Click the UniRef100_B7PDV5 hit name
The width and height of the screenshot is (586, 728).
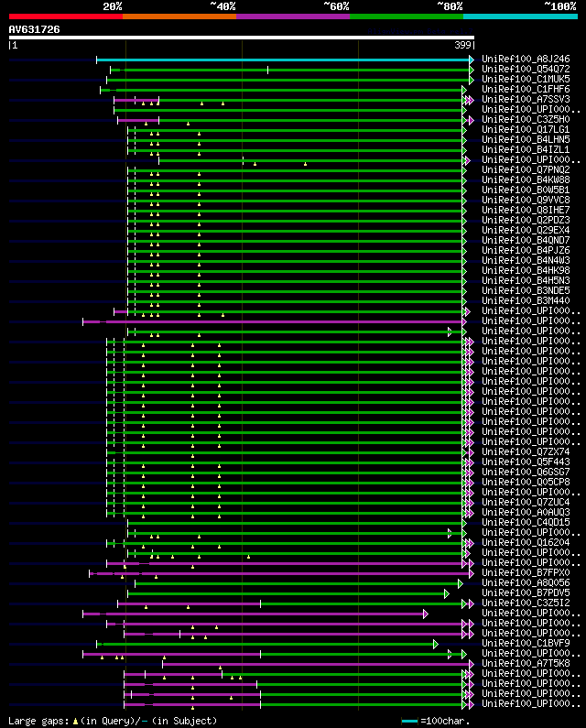(526, 592)
